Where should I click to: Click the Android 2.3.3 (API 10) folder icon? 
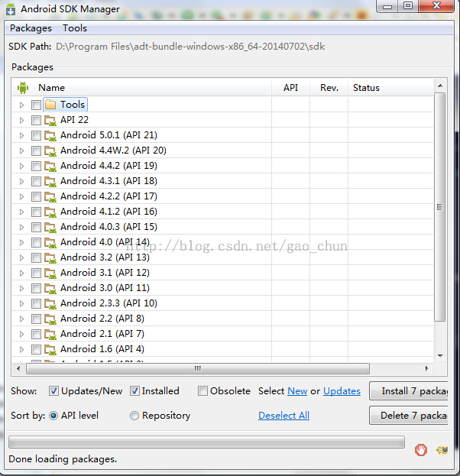50,303
